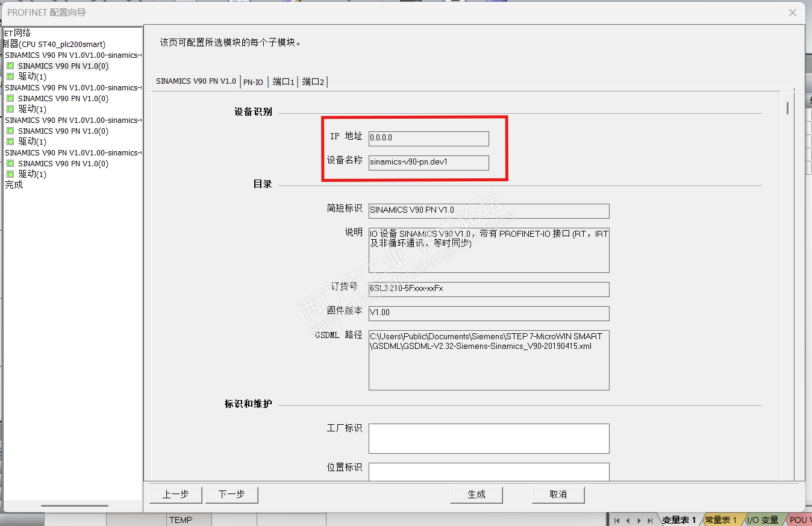Image resolution: width=812 pixels, height=526 pixels.
Task: Go back with the 上一步 button
Action: click(176, 495)
